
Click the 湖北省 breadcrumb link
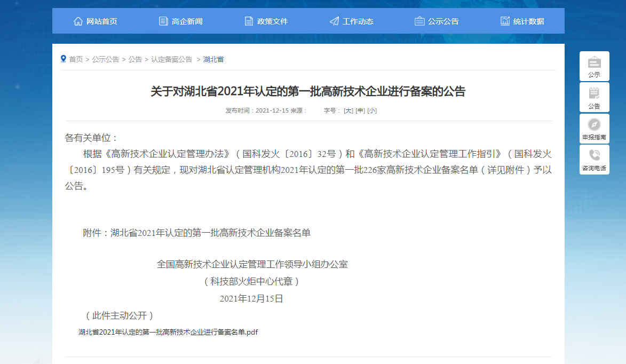(213, 59)
